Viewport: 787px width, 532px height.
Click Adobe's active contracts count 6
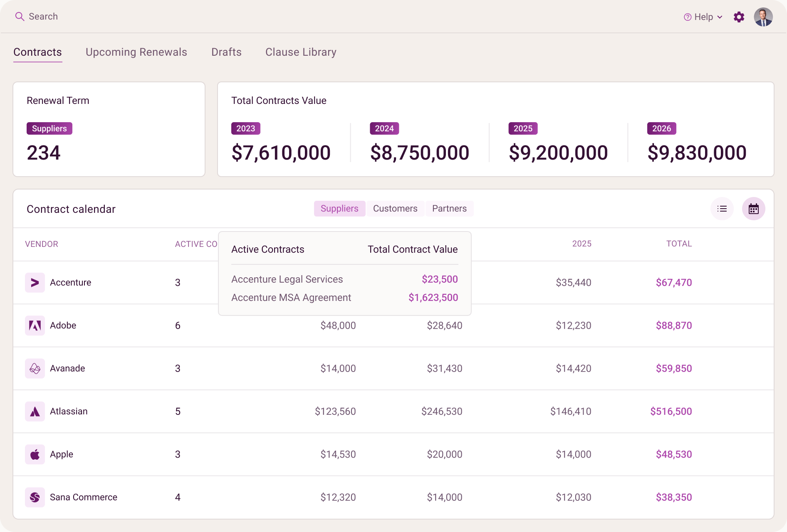178,325
